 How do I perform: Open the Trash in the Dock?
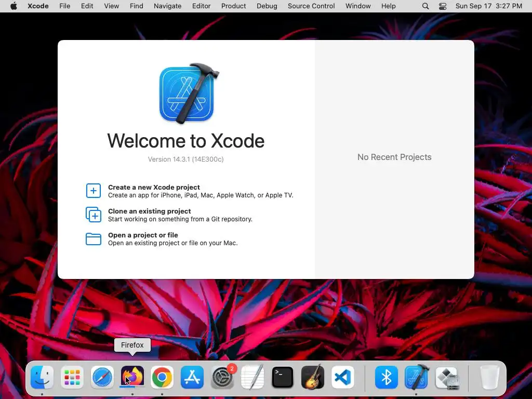coord(490,377)
